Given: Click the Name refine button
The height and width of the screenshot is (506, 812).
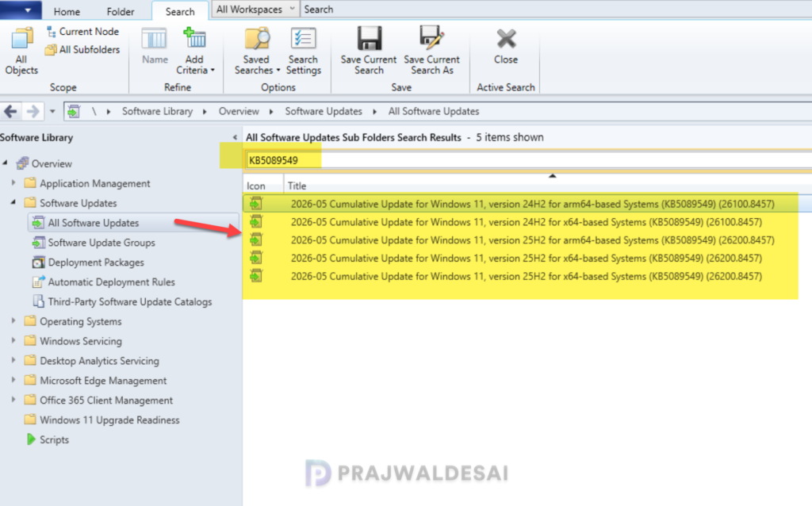Looking at the screenshot, I should point(155,45).
